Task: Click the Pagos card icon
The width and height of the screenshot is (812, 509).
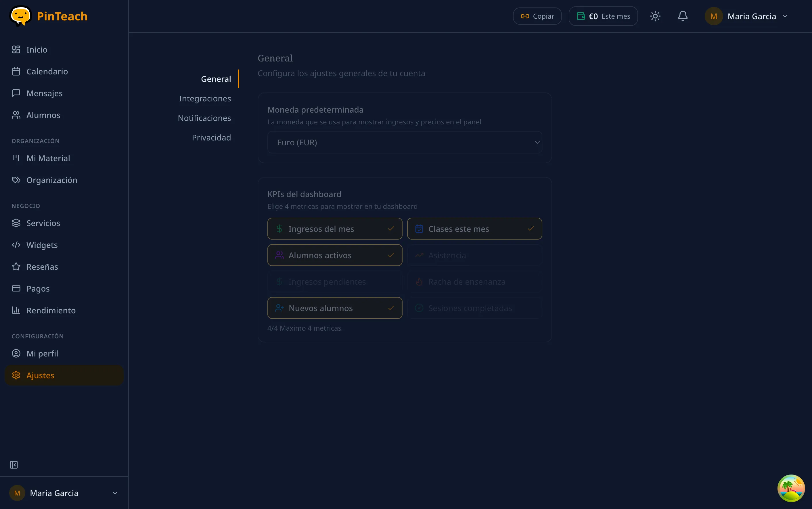Action: 16,288
